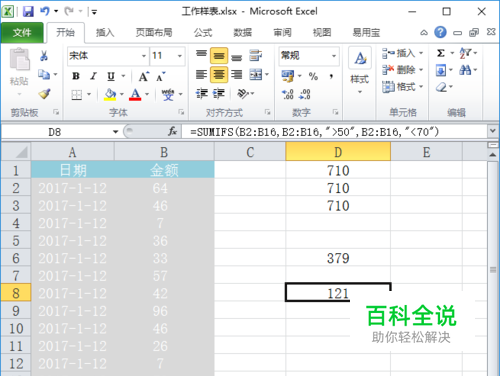Apply yellow fill color to cells
Screen dimensions: 500x376
click(x=110, y=95)
